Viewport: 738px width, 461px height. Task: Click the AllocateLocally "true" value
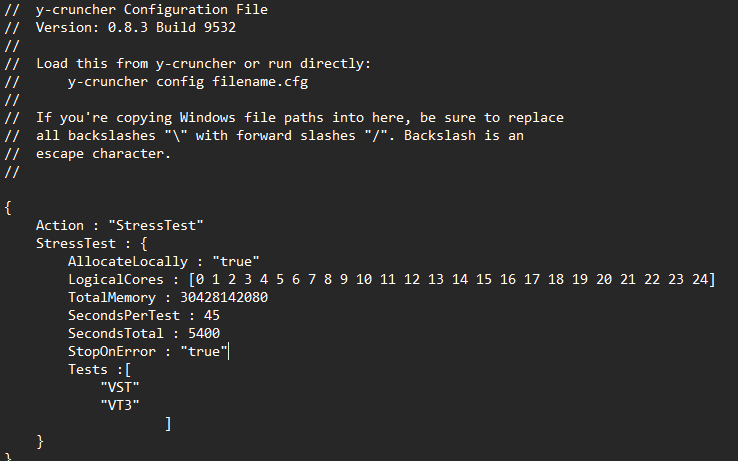pyautogui.click(x=236, y=261)
